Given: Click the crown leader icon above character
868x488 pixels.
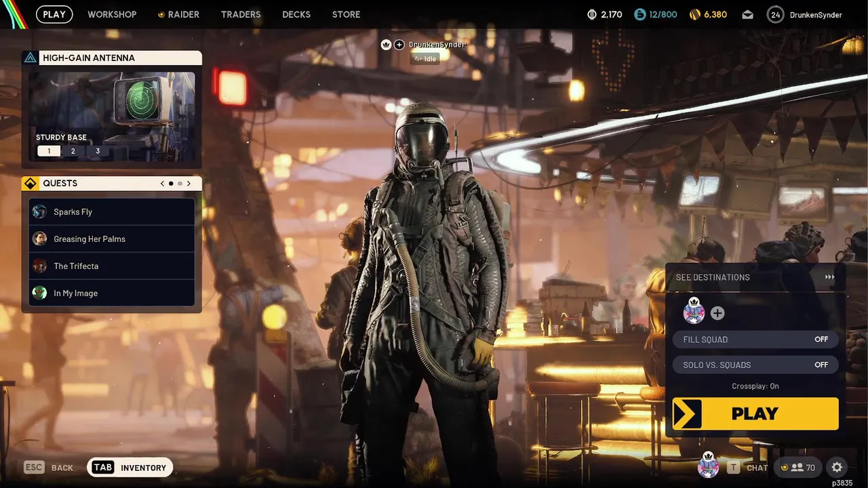Looking at the screenshot, I should (x=386, y=45).
